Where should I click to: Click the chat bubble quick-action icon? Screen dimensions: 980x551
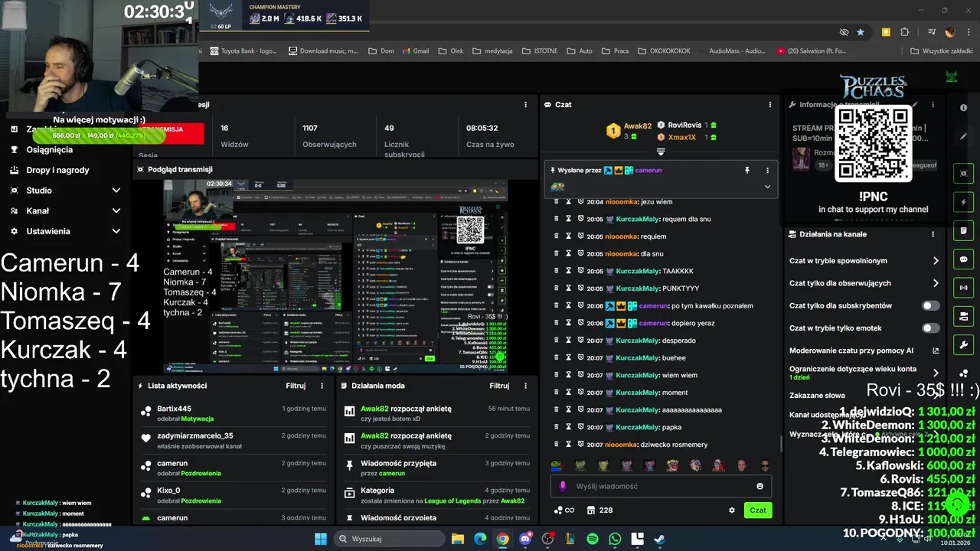click(x=963, y=259)
